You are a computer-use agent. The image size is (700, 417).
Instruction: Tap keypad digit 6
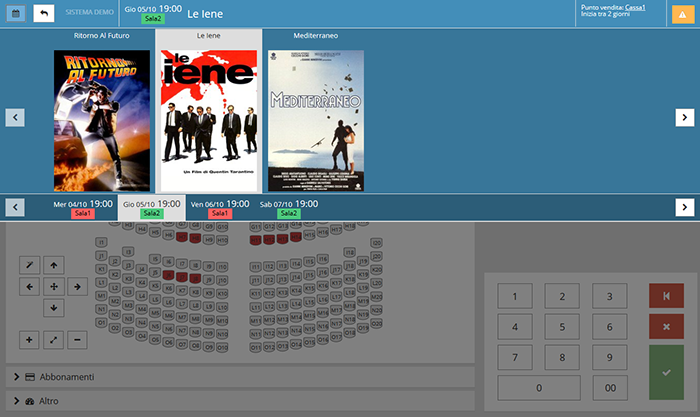tap(609, 327)
